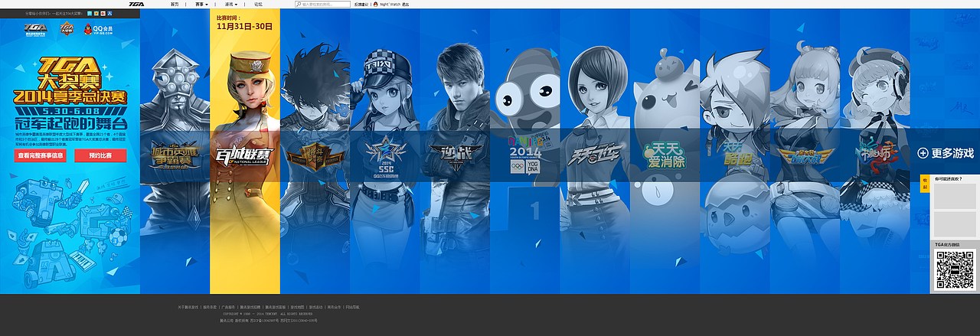Open the 论坛 forum menu item

point(258,5)
